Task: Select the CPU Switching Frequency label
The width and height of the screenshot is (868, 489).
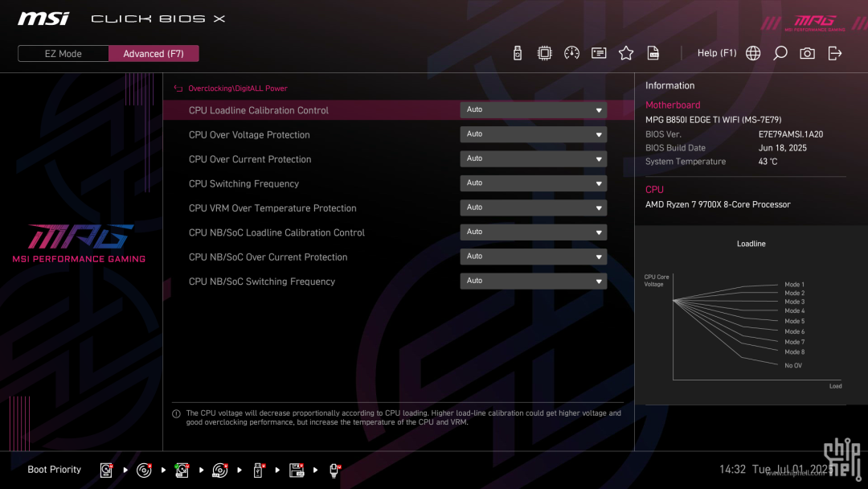Action: pyautogui.click(x=244, y=184)
